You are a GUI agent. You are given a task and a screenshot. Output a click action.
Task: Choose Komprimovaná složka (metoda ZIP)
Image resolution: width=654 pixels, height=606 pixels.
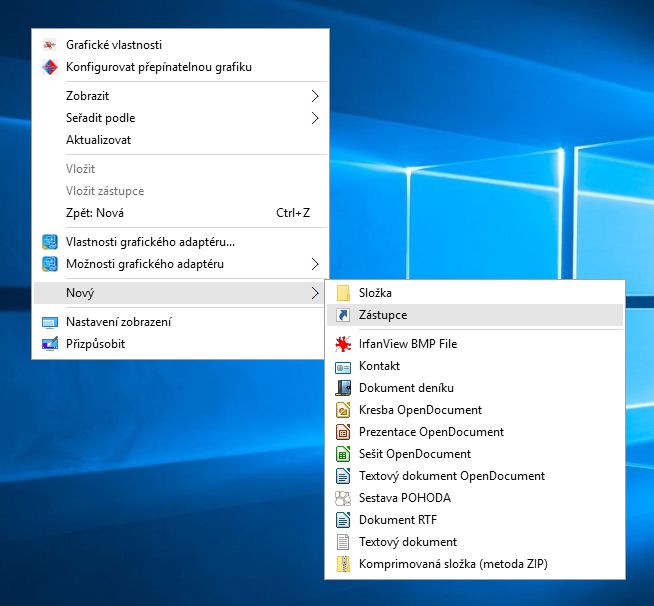pos(475,564)
